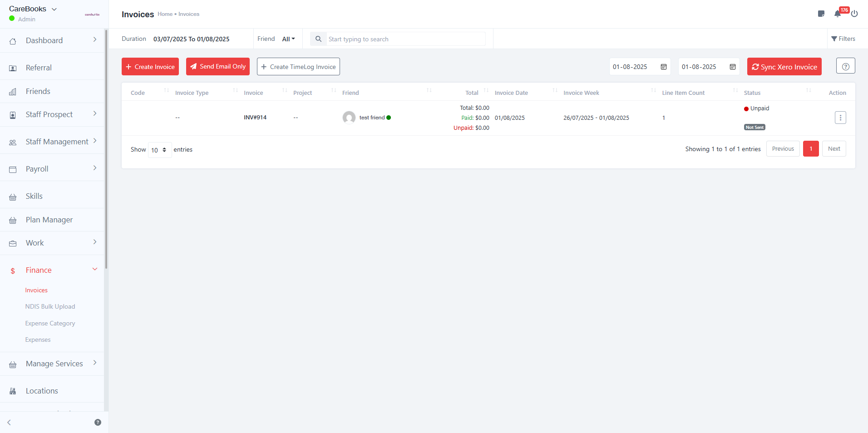The image size is (868, 433).
Task: Expand the Staff Prospect submenu
Action: click(x=95, y=113)
